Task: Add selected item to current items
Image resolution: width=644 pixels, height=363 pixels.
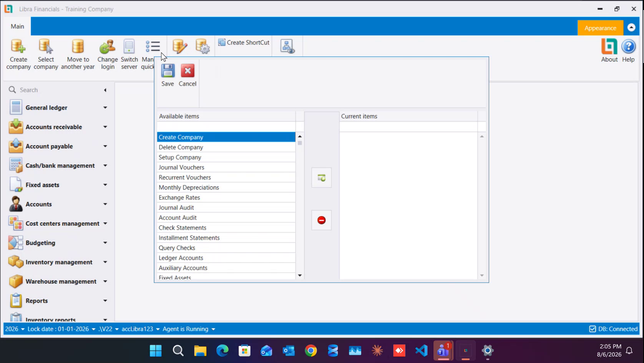Action: click(322, 178)
